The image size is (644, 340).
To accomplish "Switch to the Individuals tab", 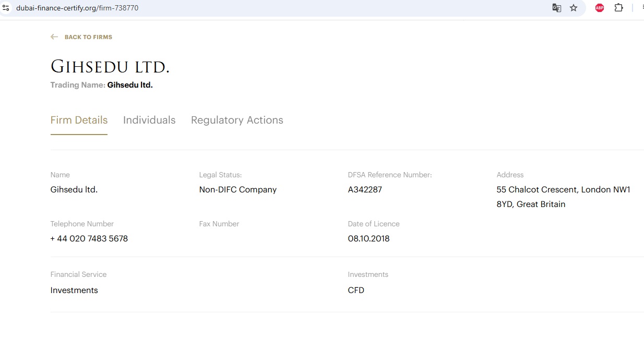I will tap(149, 120).
